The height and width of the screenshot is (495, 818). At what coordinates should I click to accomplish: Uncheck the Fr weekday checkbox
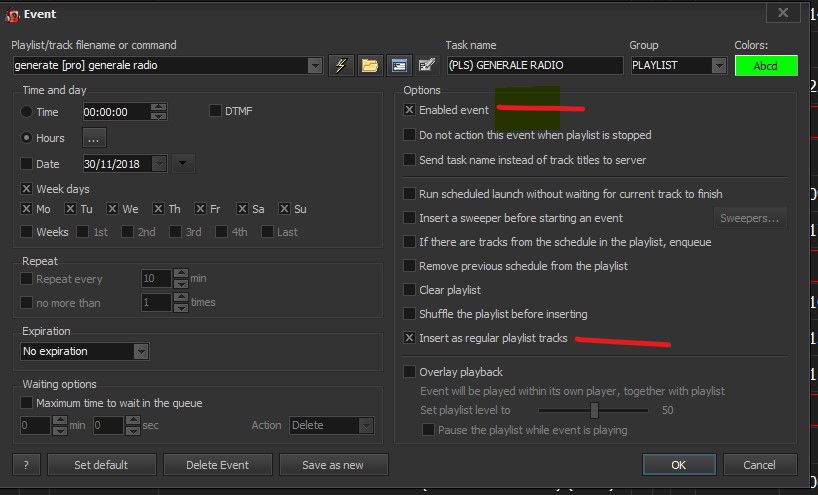200,209
